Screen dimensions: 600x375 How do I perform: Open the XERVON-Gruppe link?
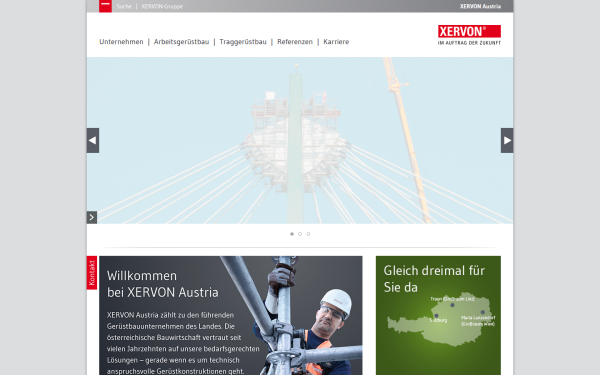point(162,7)
